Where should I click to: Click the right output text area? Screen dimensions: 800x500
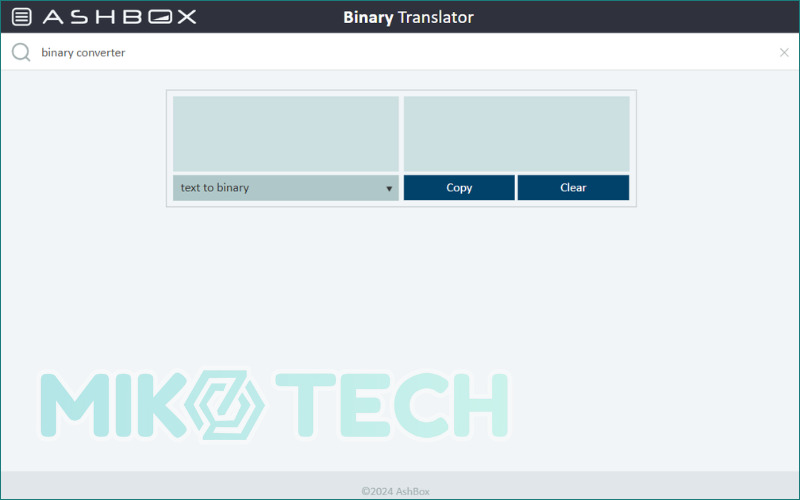tap(516, 134)
